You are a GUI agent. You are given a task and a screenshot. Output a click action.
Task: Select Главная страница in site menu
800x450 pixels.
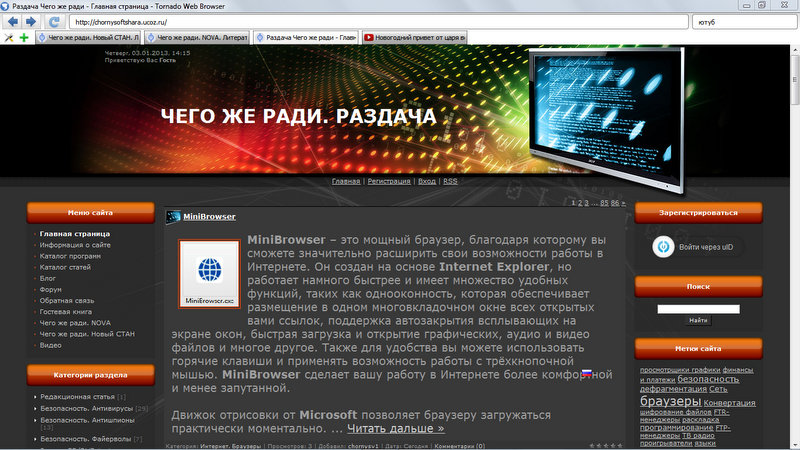tap(75, 234)
